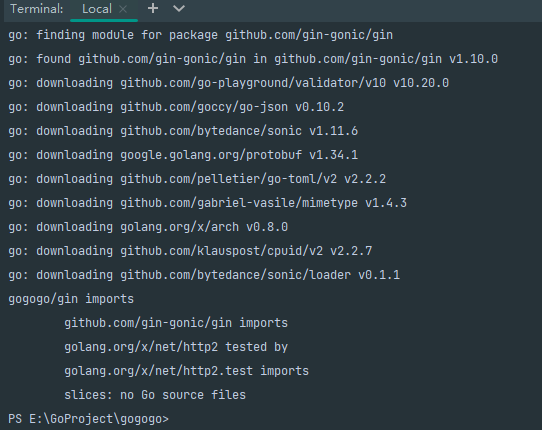Click the pelletier/go-toml/v2 download line
The height and width of the screenshot is (430, 542).
(197, 179)
